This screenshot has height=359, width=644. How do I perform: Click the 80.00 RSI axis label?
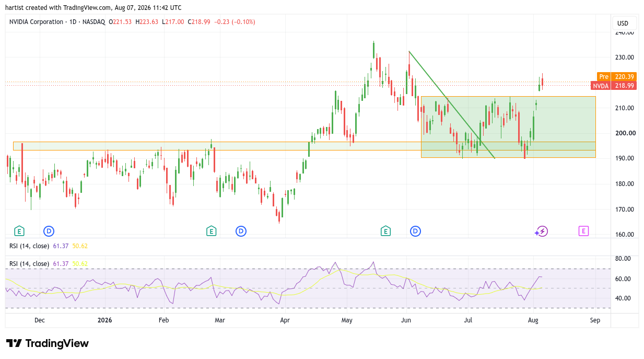[x=623, y=259]
